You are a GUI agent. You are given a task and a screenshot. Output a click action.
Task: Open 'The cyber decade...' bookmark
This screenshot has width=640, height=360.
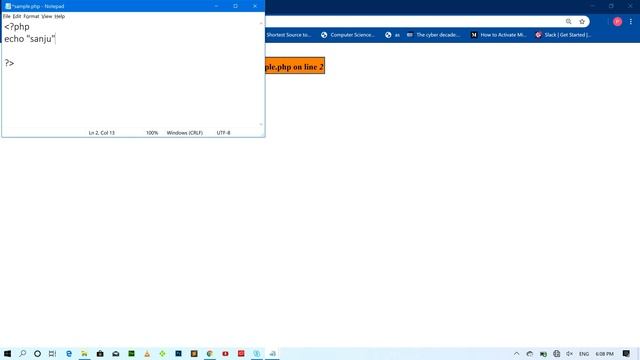(x=433, y=35)
